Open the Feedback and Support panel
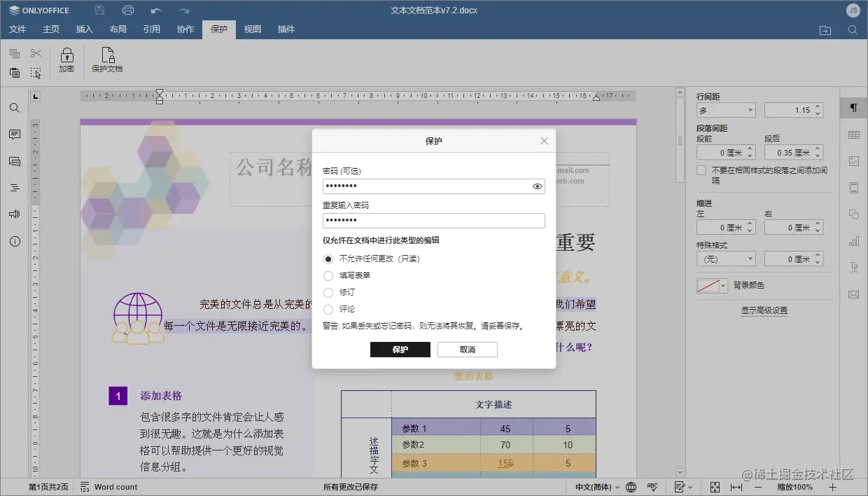This screenshot has width=868, height=496. (14, 214)
